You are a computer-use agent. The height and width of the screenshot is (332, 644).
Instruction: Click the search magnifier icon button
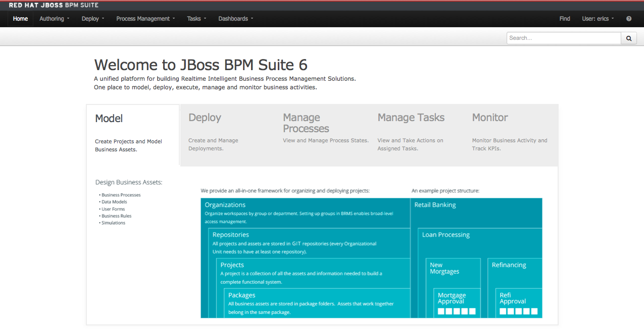tap(628, 38)
